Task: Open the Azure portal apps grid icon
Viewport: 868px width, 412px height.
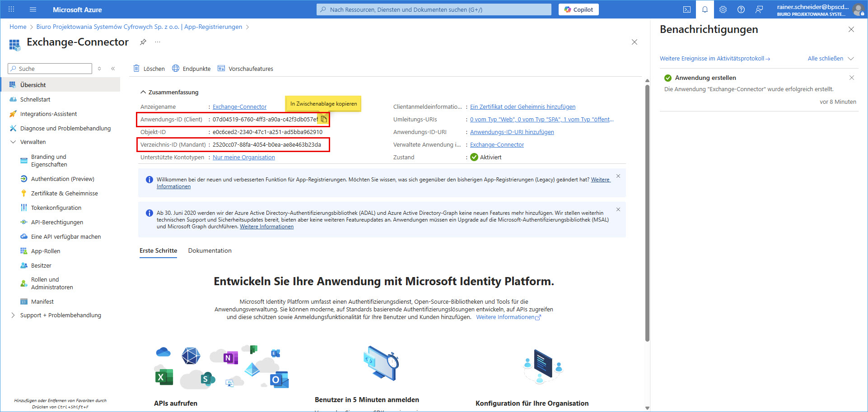Action: coord(11,9)
